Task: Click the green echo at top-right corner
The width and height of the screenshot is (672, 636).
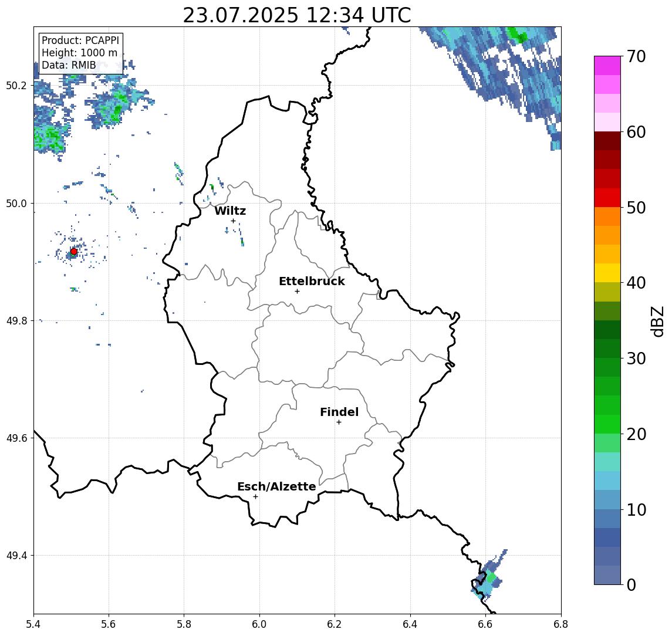Action: click(517, 35)
